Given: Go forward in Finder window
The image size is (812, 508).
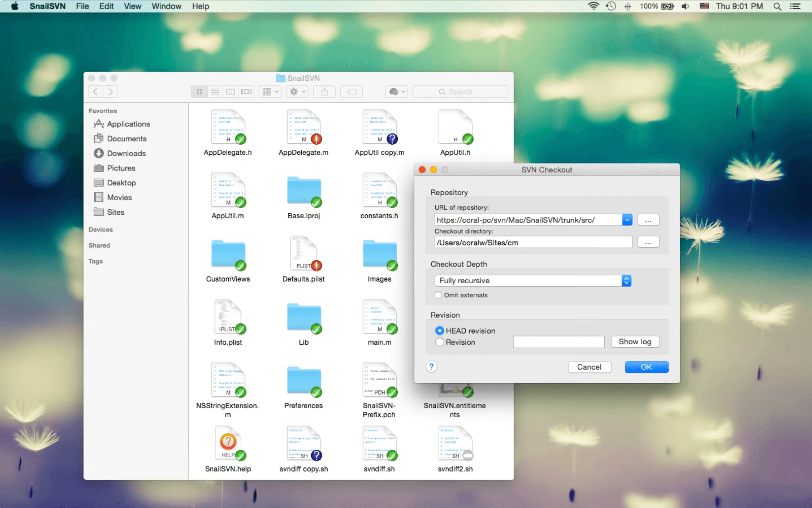Looking at the screenshot, I should pyautogui.click(x=111, y=92).
